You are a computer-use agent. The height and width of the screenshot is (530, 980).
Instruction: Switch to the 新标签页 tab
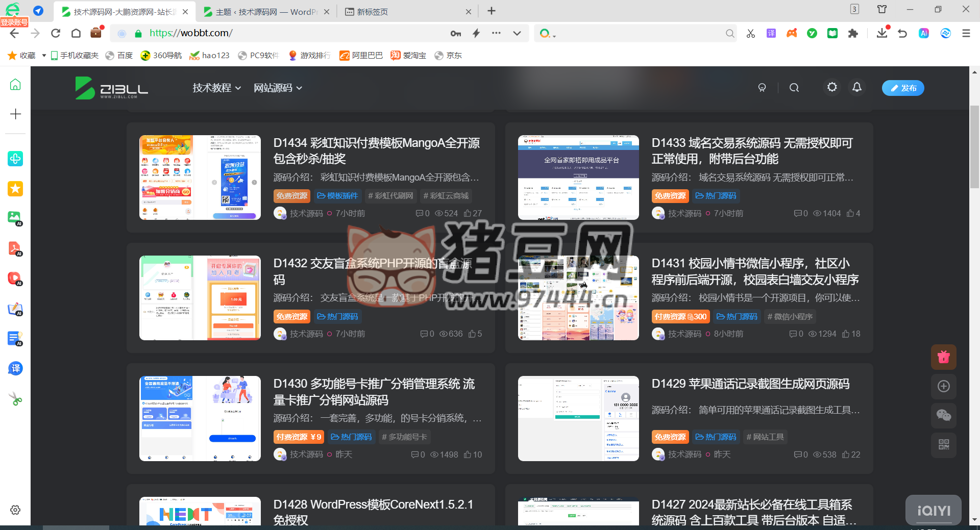(372, 12)
